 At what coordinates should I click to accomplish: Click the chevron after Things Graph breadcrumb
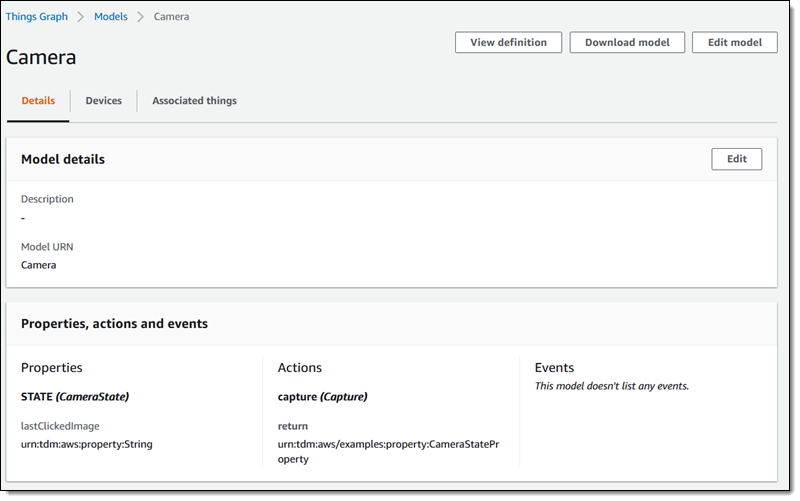tap(81, 17)
